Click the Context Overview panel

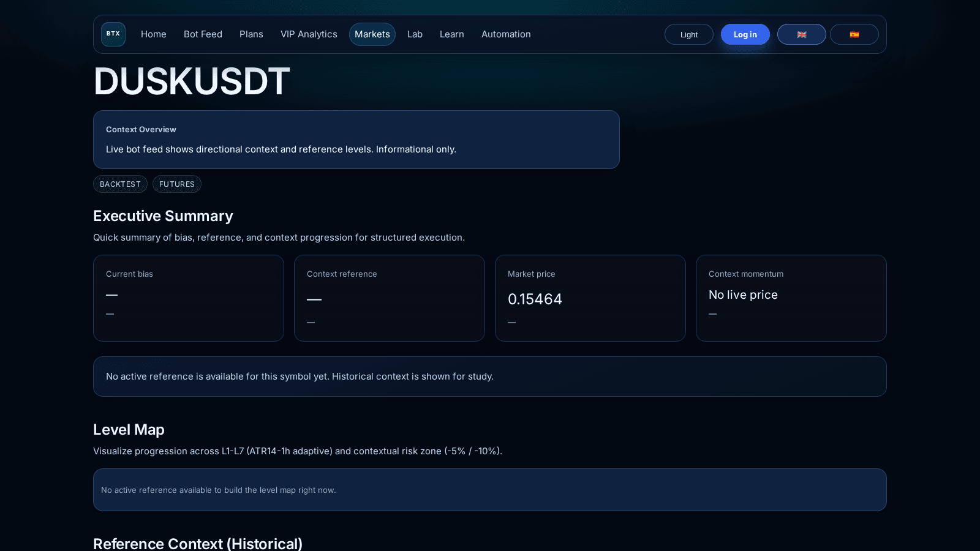(356, 139)
